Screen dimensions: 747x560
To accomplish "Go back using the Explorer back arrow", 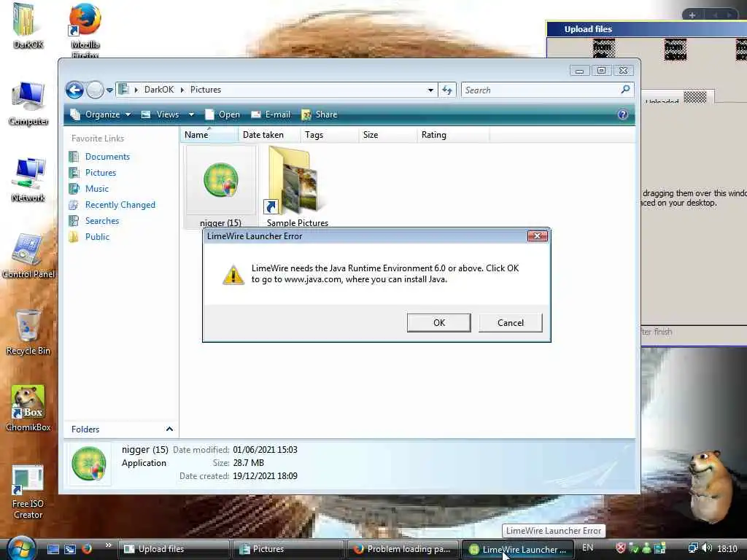I will pos(75,90).
